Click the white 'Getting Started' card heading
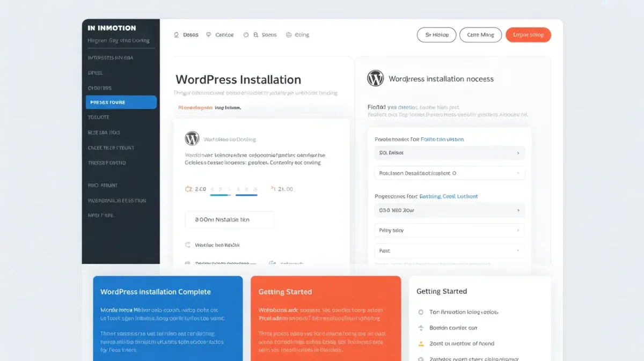The width and height of the screenshot is (644, 361). click(x=442, y=291)
